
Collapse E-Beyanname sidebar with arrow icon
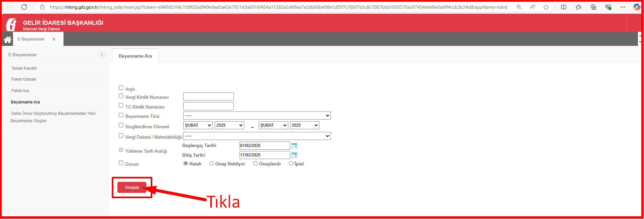pos(102,55)
